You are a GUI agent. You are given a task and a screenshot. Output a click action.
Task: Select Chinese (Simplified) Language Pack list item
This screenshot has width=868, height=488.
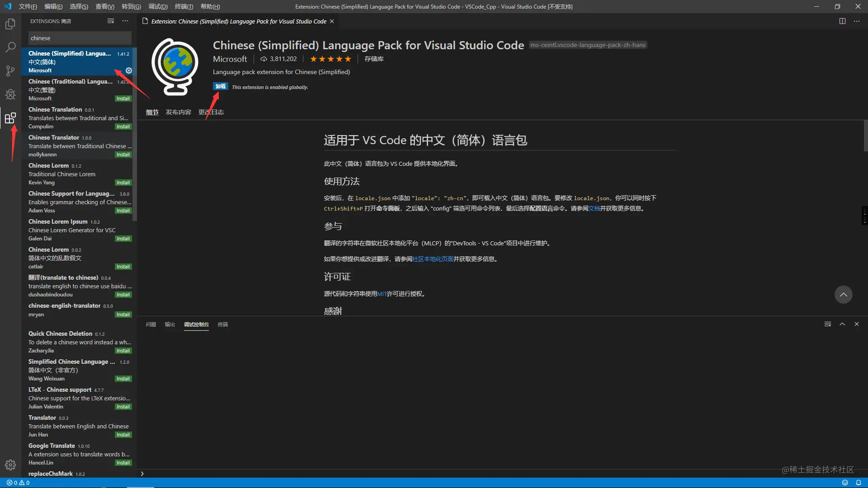(x=79, y=61)
